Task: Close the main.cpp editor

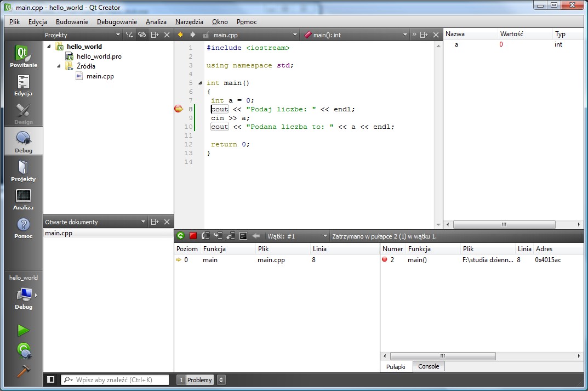Action: click(x=436, y=35)
